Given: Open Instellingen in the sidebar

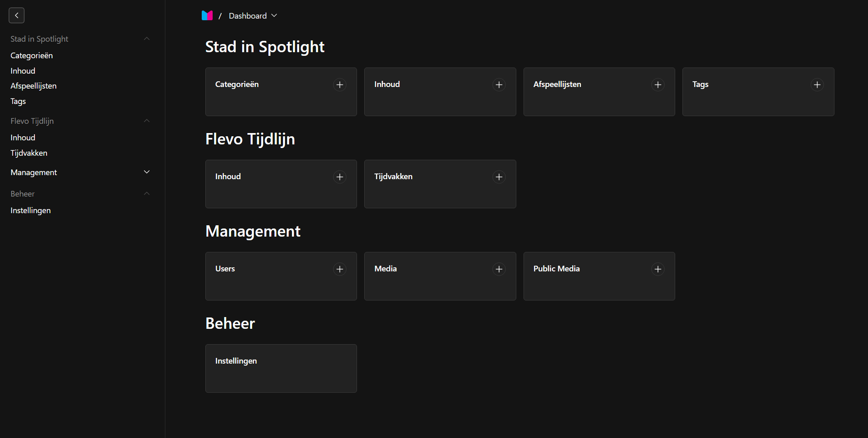Looking at the screenshot, I should point(30,210).
